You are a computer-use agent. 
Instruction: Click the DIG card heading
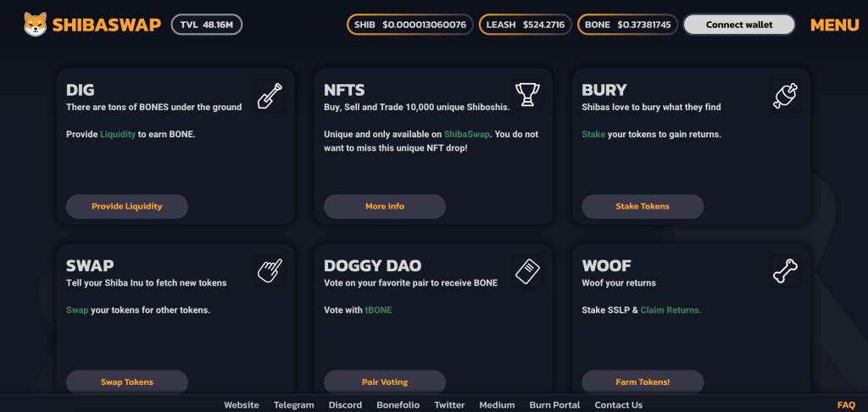coord(81,90)
